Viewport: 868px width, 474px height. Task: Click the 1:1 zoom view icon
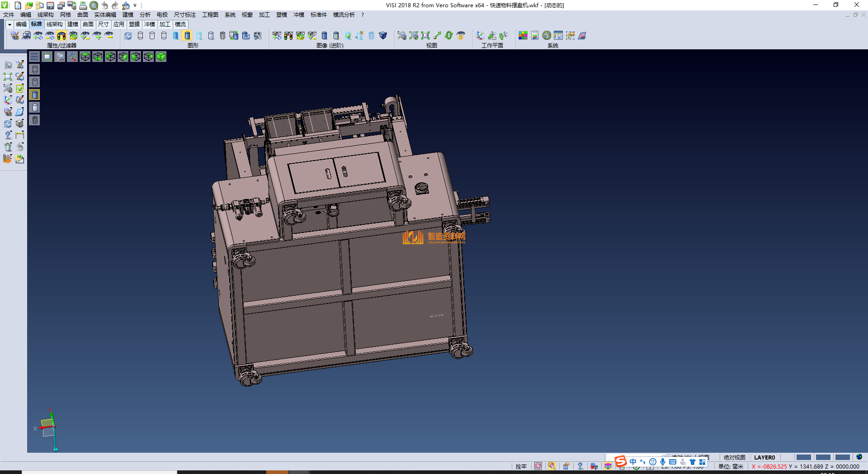[x=425, y=36]
